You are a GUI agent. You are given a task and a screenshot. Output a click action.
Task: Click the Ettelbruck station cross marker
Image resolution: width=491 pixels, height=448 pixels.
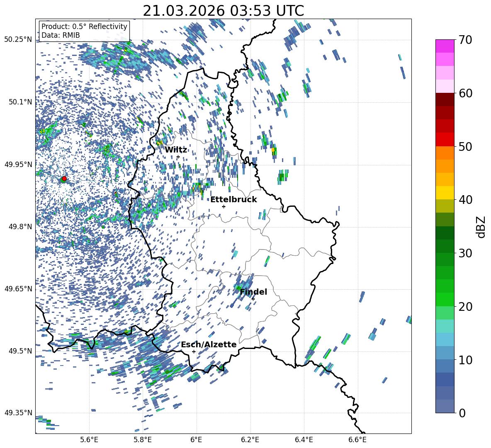pos(224,206)
